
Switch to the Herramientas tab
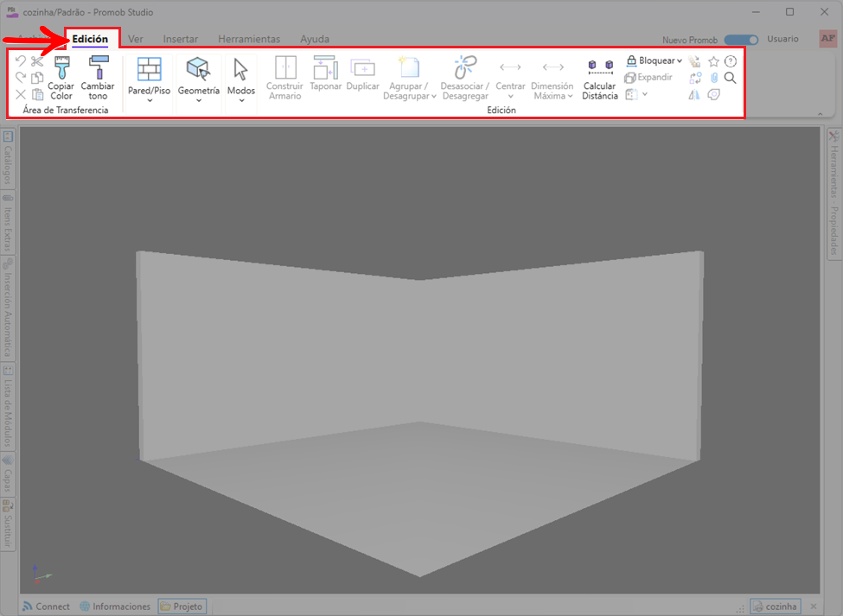click(x=249, y=39)
